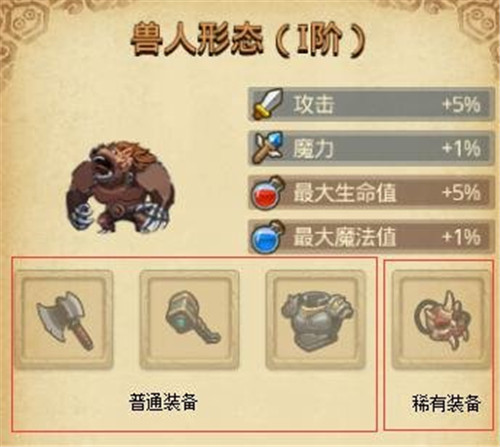This screenshot has height=447, width=500.
Task: Select the steel chest armor slot
Action: (316, 320)
